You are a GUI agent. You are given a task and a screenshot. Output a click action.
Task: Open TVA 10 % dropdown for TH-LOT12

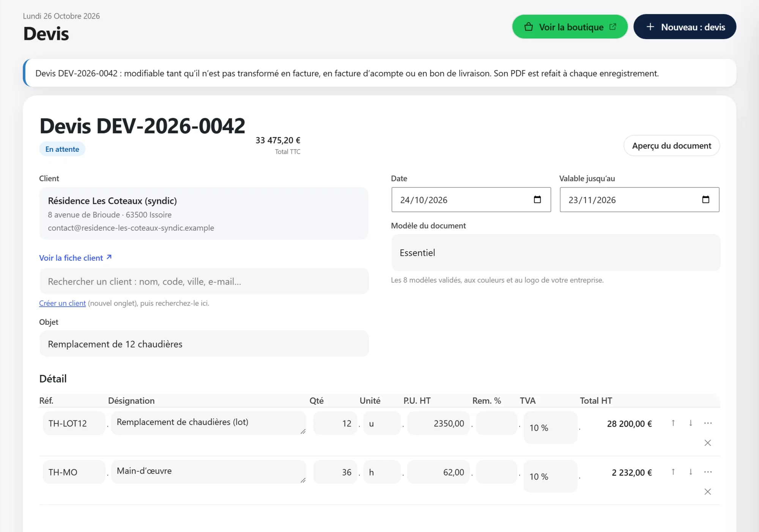(550, 428)
